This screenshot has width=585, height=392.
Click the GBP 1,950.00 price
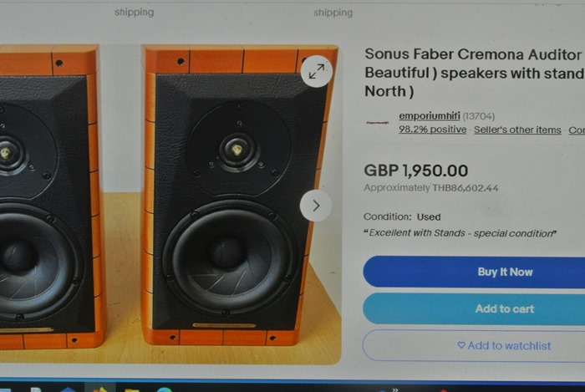click(415, 171)
